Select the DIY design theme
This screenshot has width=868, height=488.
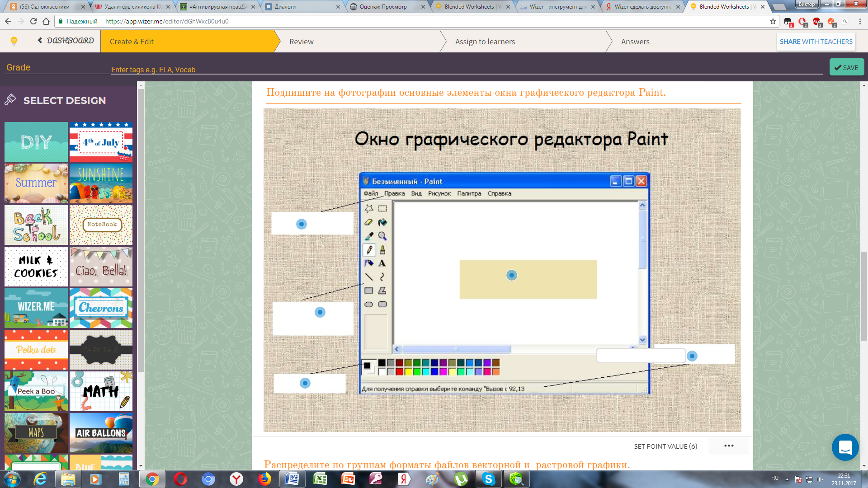(36, 142)
